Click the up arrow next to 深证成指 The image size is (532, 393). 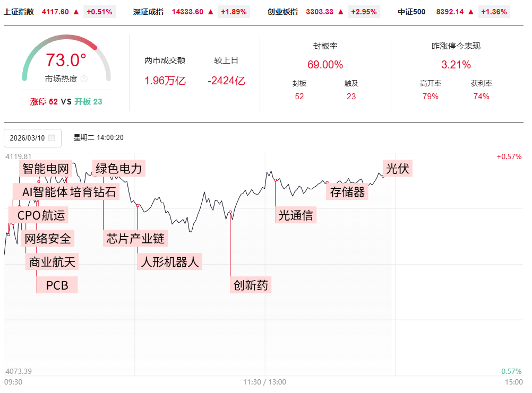pyautogui.click(x=211, y=12)
